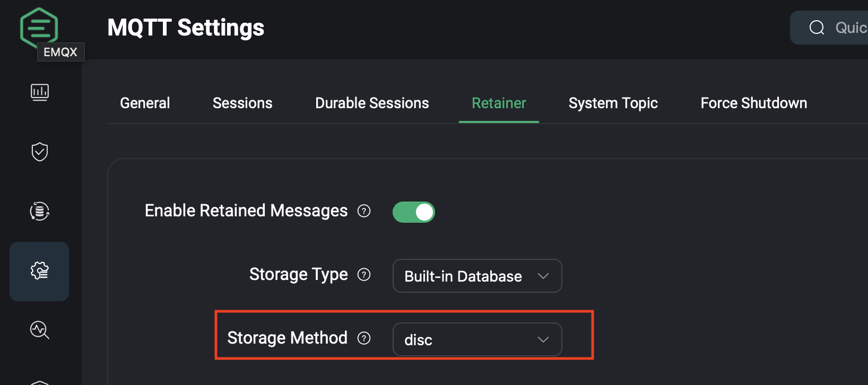
Task: Click the search magnifier icon
Action: click(817, 28)
